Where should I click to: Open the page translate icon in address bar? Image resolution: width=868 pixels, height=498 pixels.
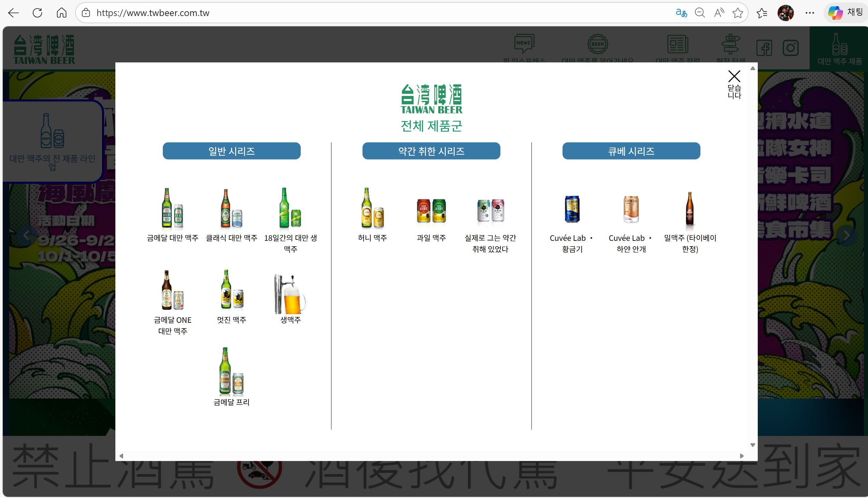tap(681, 13)
